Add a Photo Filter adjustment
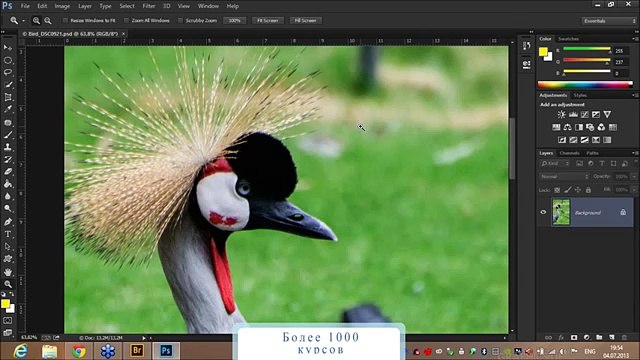This screenshot has height=360, width=640. pyautogui.click(x=590, y=127)
